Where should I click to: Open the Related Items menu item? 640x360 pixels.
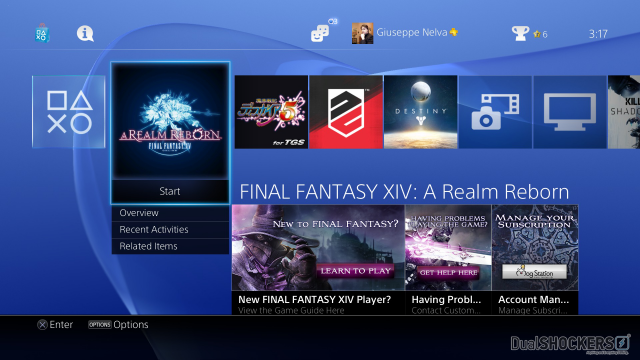pos(170,246)
